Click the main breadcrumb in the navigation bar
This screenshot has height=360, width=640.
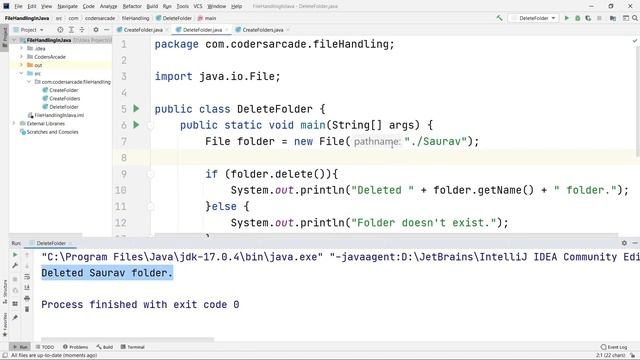207,18
